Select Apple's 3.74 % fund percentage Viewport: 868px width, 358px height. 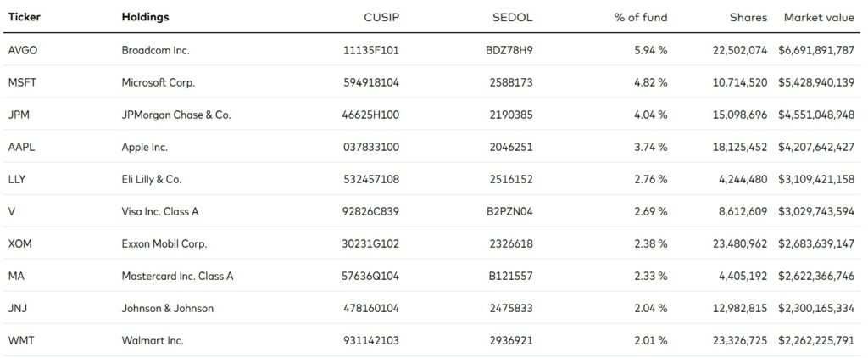tap(649, 148)
